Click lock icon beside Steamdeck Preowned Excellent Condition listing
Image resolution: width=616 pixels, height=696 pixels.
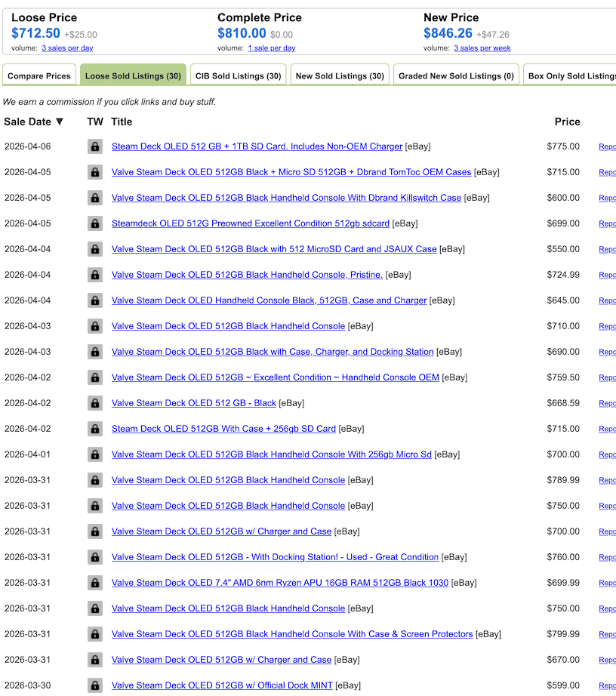[x=95, y=223]
